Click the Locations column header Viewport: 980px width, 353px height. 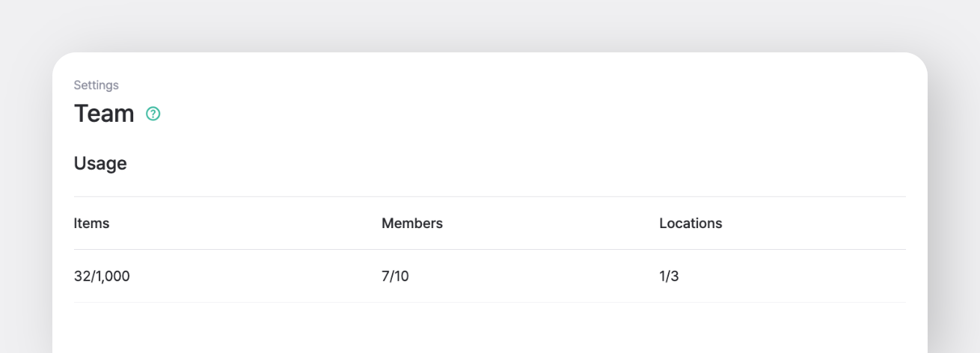click(690, 223)
